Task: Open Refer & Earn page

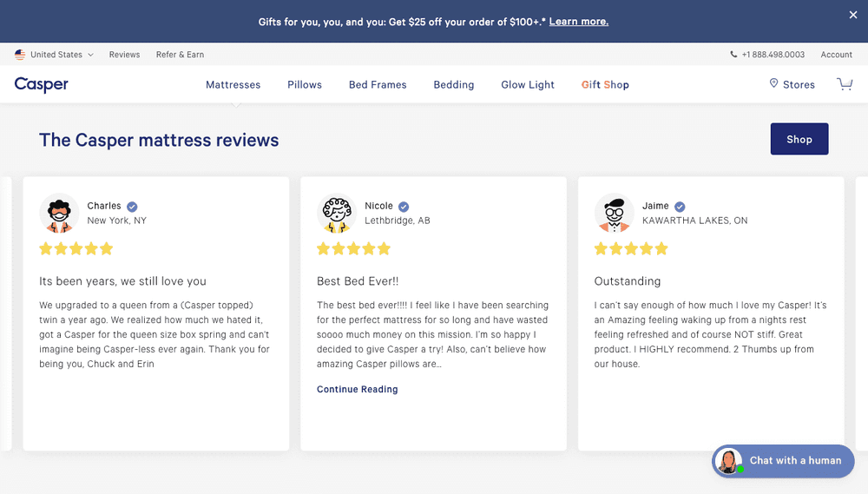Action: tap(180, 55)
